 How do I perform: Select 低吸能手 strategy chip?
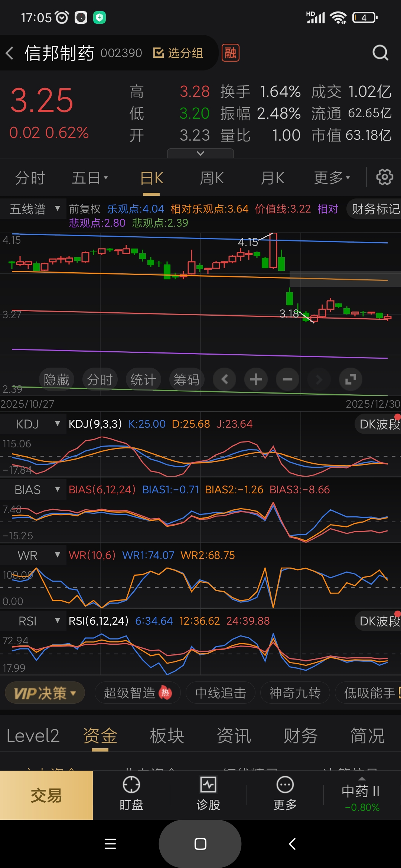pyautogui.click(x=368, y=693)
